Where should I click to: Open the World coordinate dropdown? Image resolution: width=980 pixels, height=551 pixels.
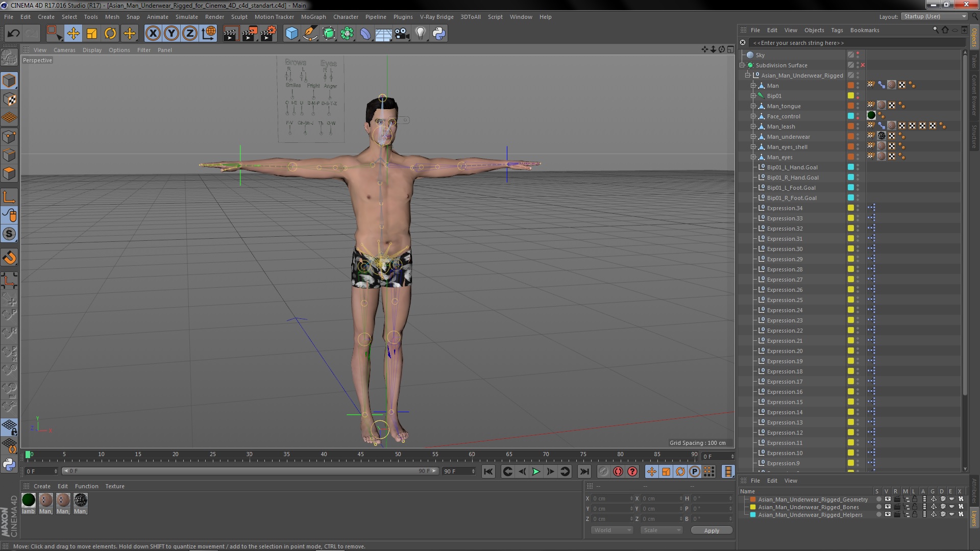pyautogui.click(x=612, y=530)
